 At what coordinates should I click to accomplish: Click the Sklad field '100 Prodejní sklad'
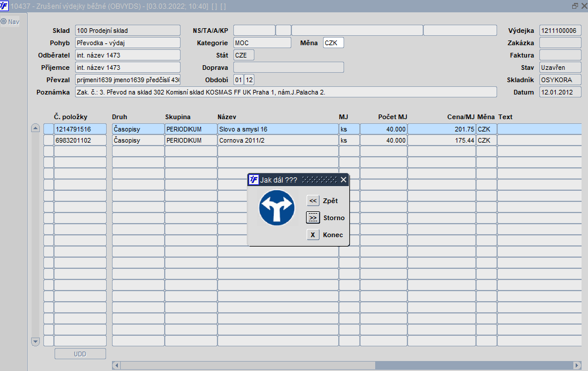coord(127,31)
